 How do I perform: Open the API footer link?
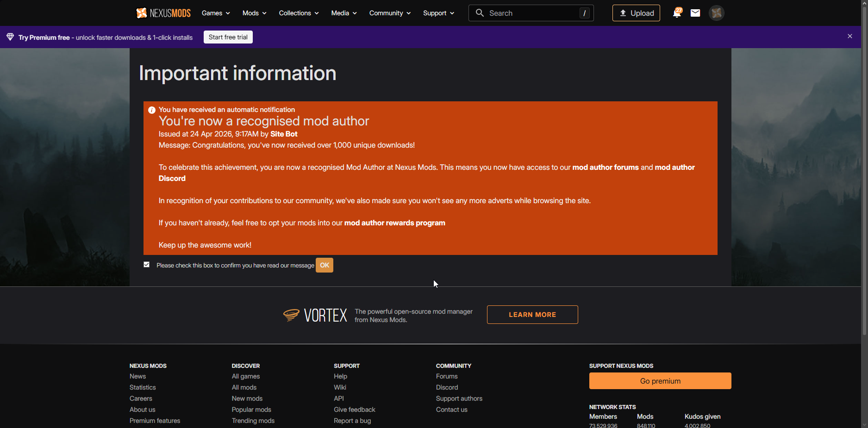point(339,398)
